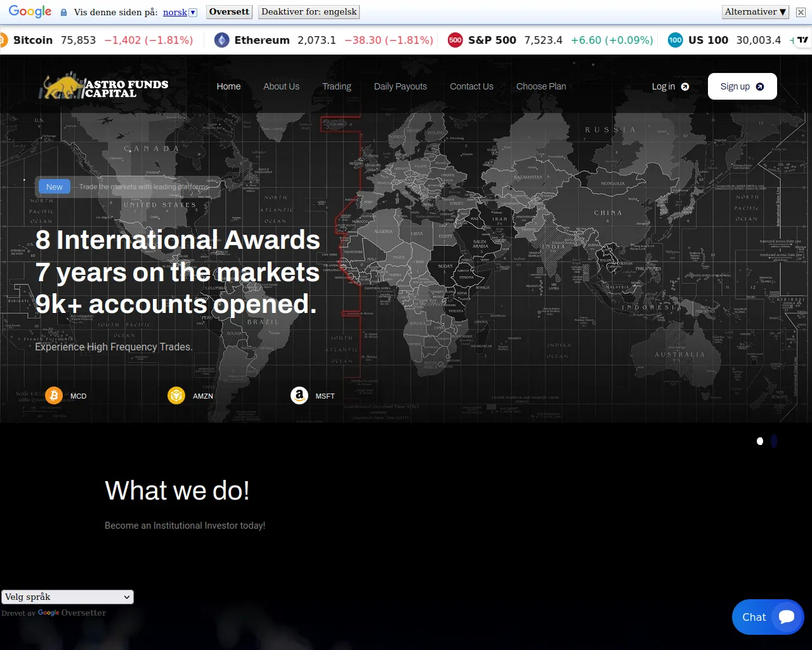Open the Alternativer dropdown
This screenshot has height=650, width=812.
click(756, 12)
